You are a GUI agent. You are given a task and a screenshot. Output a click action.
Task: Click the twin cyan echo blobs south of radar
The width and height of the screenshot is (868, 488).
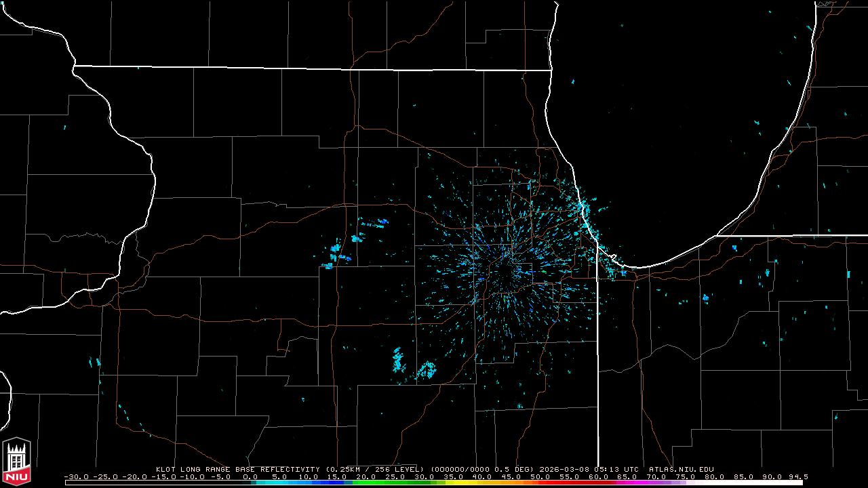[412, 365]
